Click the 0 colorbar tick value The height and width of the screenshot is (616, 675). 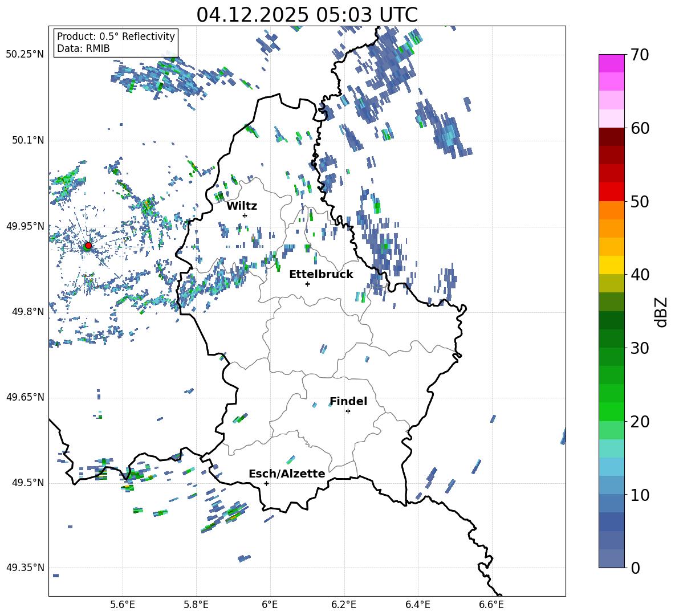[x=635, y=568]
